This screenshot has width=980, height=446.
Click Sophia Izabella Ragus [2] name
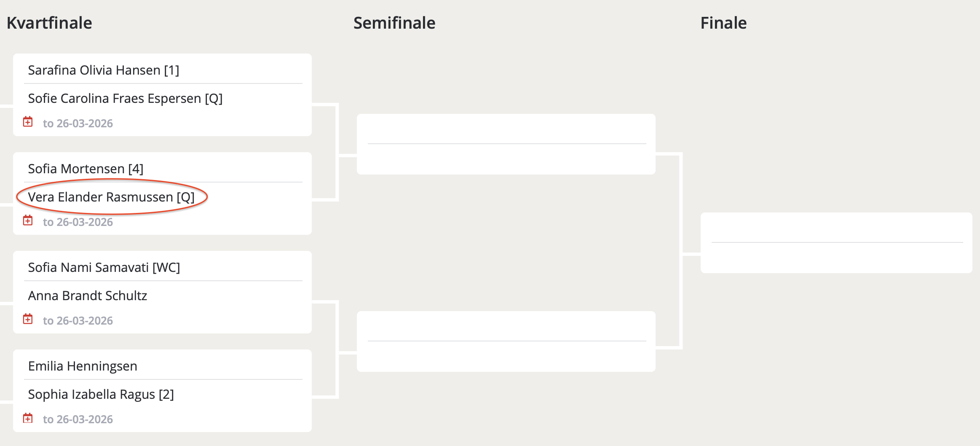pos(101,394)
